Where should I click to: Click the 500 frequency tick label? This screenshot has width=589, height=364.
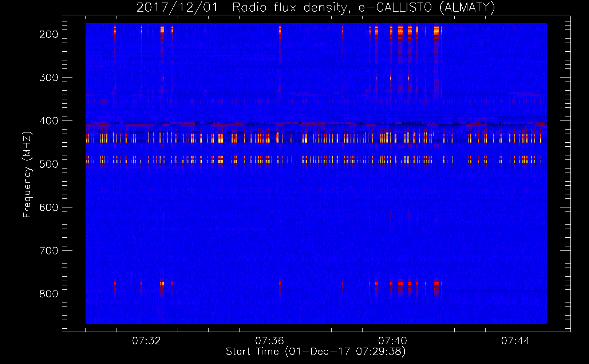49,164
